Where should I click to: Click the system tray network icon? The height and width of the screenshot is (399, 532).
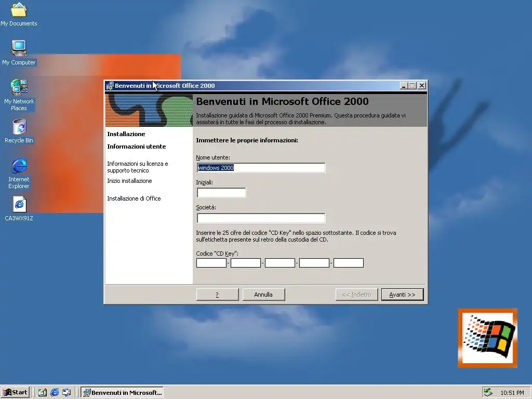[x=488, y=392]
